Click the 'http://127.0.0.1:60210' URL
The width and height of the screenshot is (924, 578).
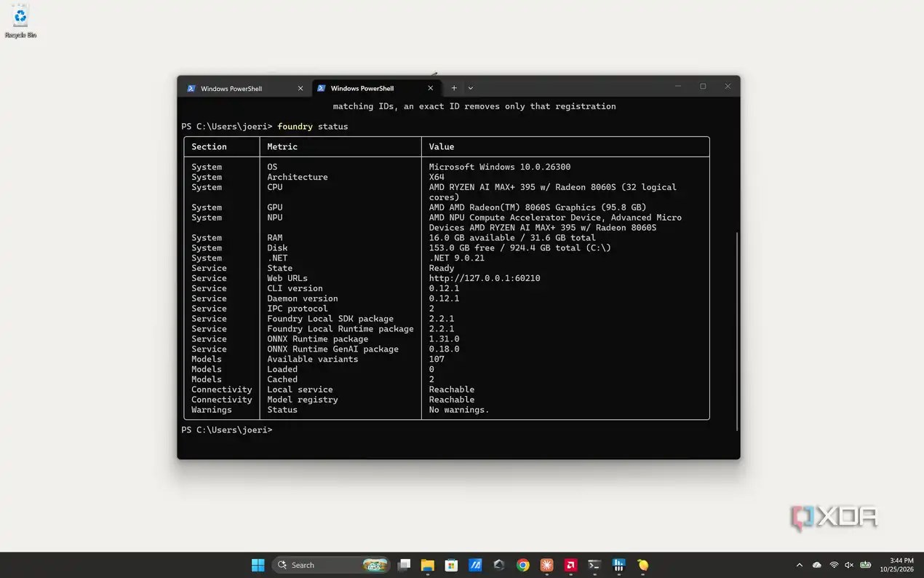click(x=485, y=279)
